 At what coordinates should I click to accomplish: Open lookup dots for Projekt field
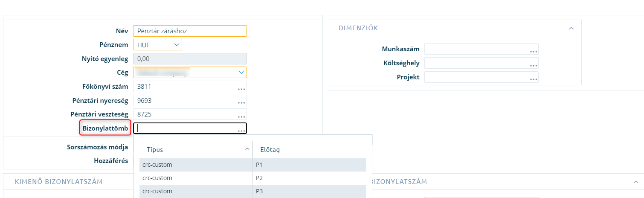533,79
